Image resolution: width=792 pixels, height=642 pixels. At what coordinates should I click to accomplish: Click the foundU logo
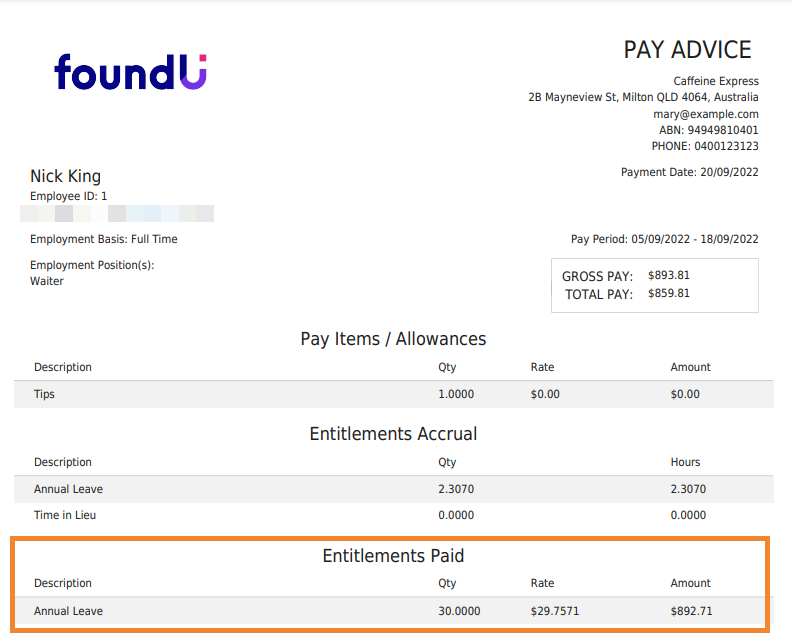(x=130, y=72)
